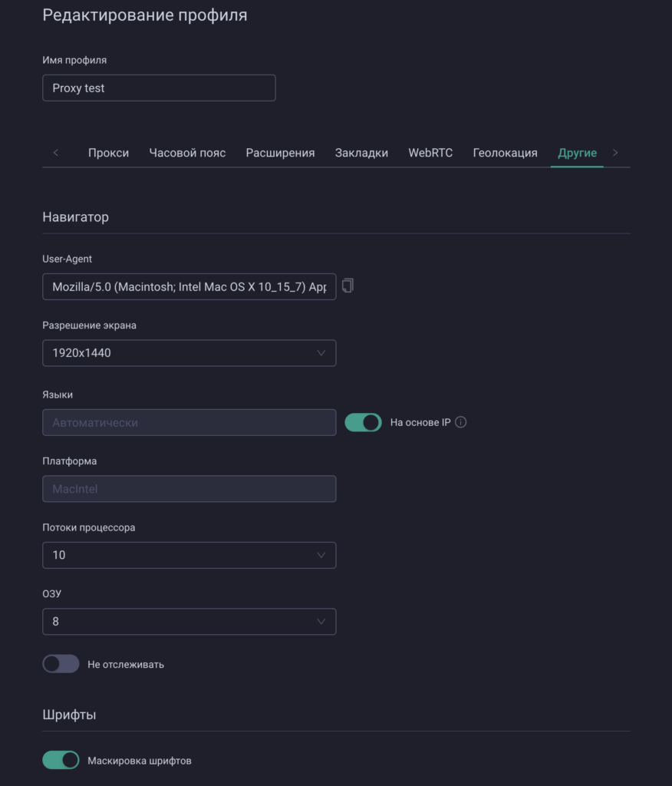
Task: Switch to the Прокси tab
Action: [109, 153]
